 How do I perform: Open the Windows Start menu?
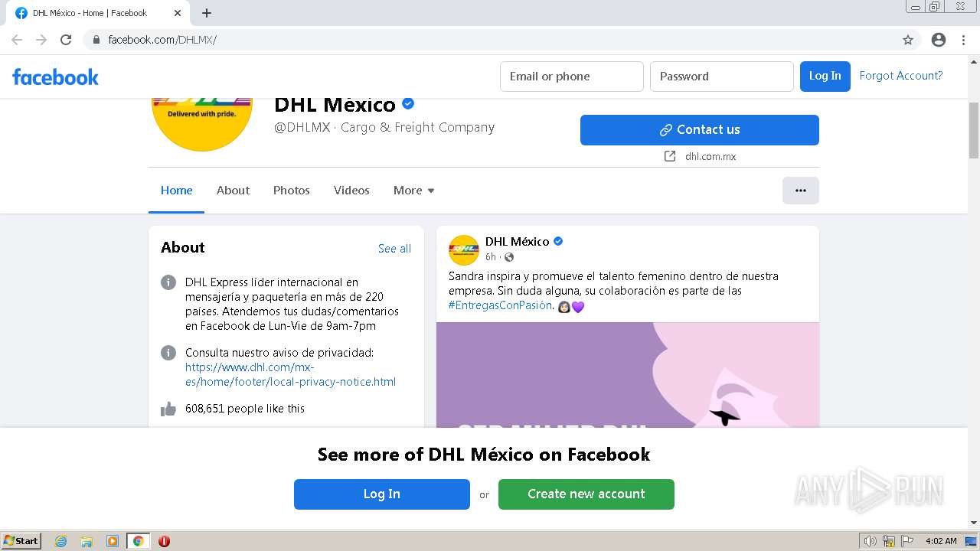tap(21, 541)
